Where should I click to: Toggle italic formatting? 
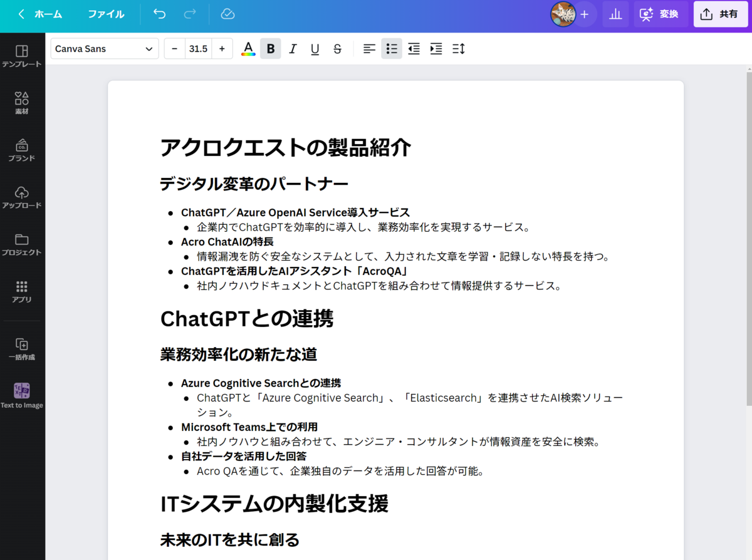pos(293,49)
